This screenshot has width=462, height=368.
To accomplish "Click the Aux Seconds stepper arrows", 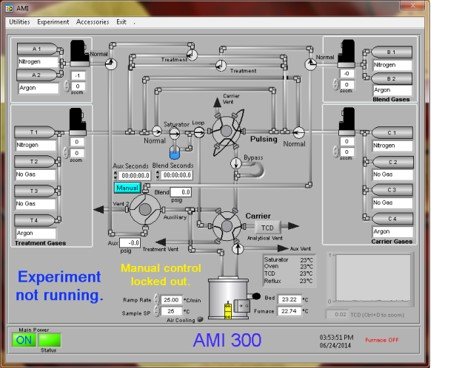I will click(x=115, y=175).
